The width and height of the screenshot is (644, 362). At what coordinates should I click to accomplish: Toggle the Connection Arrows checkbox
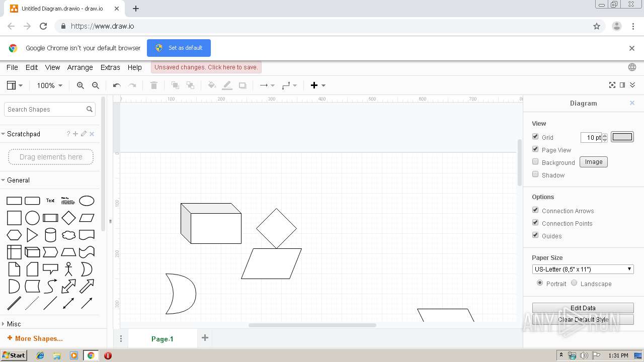coord(535,210)
